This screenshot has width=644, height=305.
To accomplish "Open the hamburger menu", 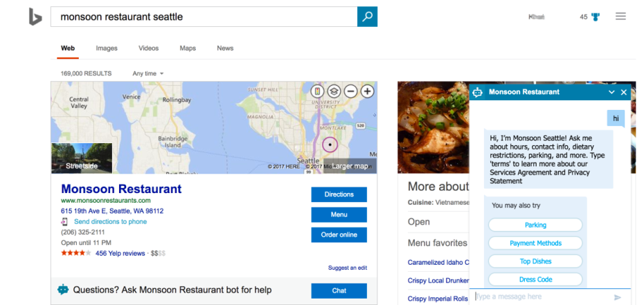I will click(620, 17).
